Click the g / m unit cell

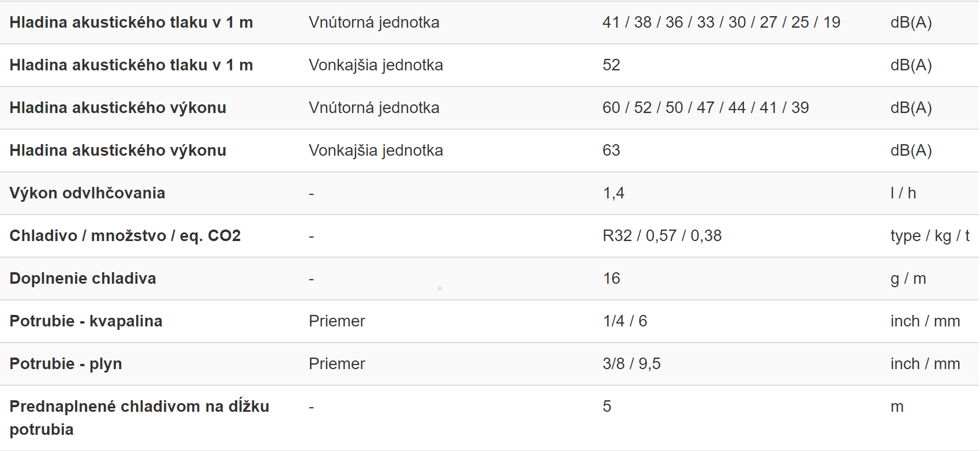tap(908, 279)
